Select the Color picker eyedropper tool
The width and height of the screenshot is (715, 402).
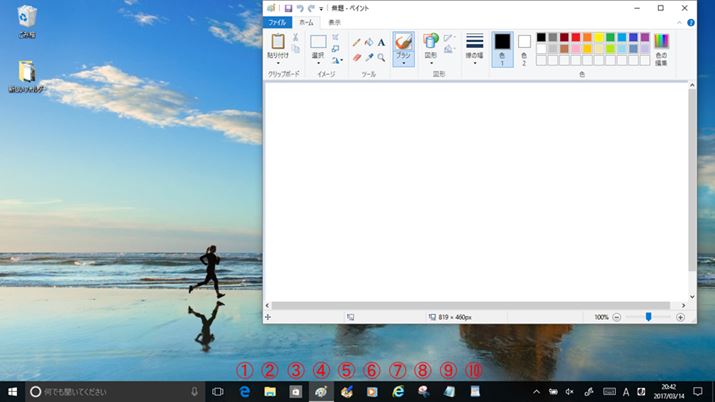pos(369,58)
